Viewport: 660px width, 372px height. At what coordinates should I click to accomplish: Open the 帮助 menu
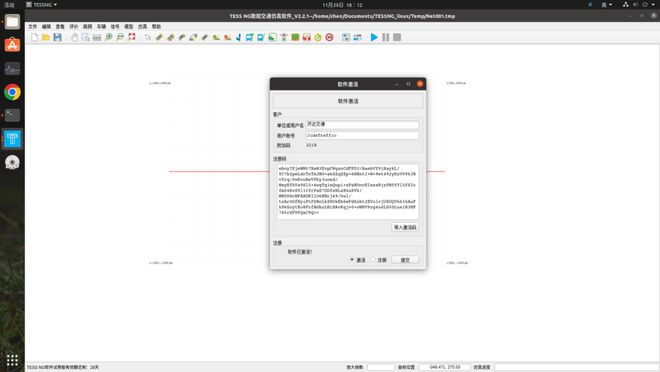[156, 27]
